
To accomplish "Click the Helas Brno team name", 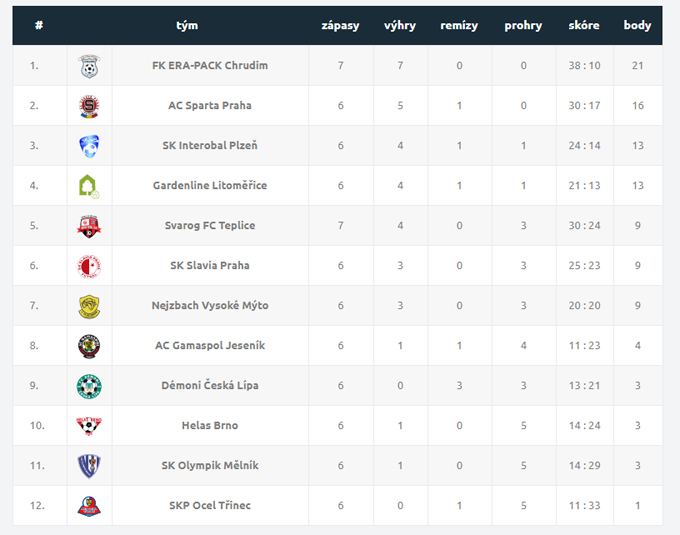I will pyautogui.click(x=210, y=425).
